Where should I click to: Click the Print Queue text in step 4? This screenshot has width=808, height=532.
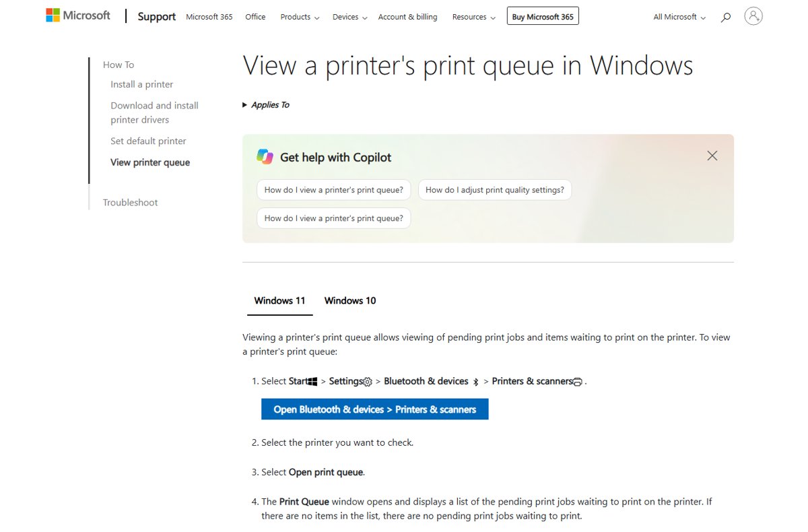[304, 502]
